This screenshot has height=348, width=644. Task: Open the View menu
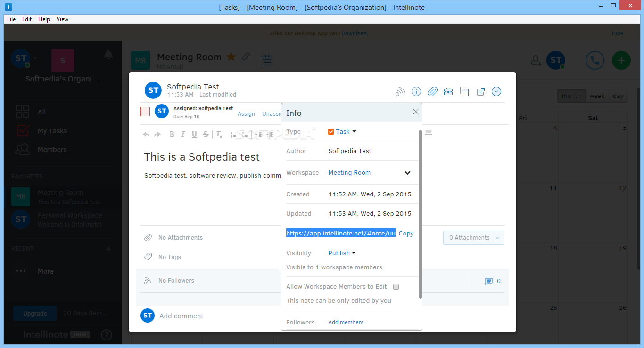[62, 19]
